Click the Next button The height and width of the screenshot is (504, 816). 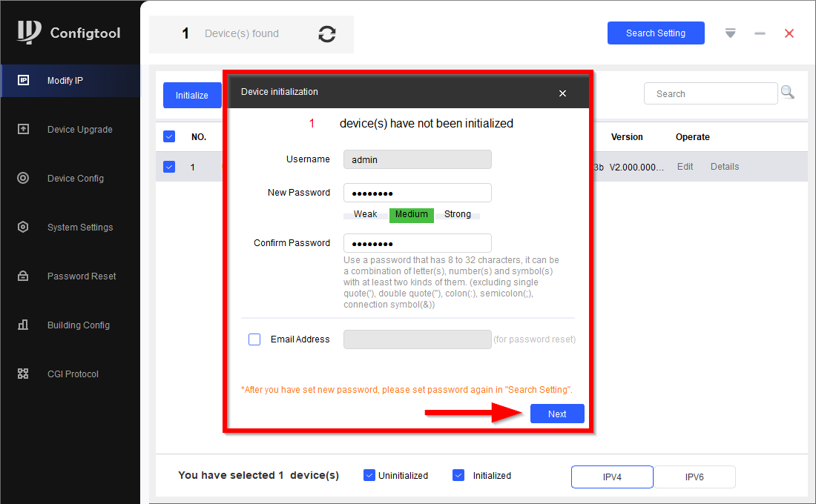(557, 414)
